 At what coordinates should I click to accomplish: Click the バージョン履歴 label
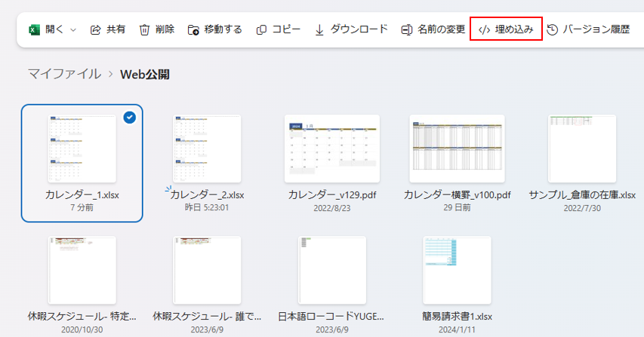(x=596, y=29)
